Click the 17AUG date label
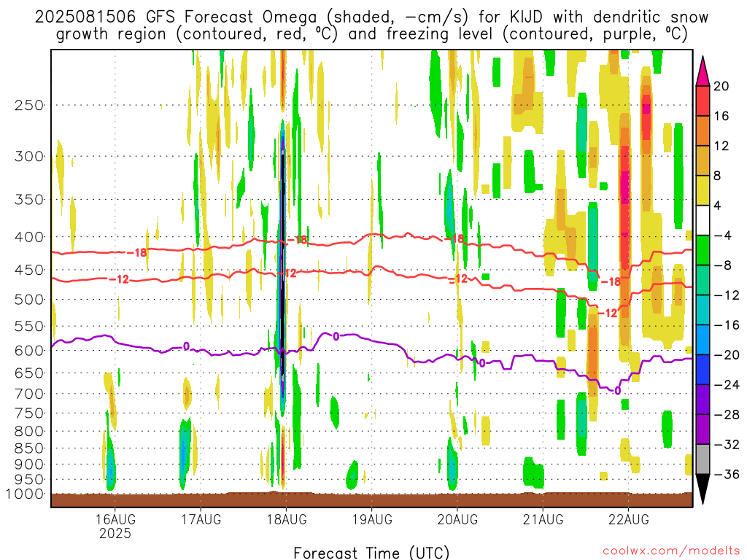This screenshot has height=560, width=747. click(x=201, y=519)
